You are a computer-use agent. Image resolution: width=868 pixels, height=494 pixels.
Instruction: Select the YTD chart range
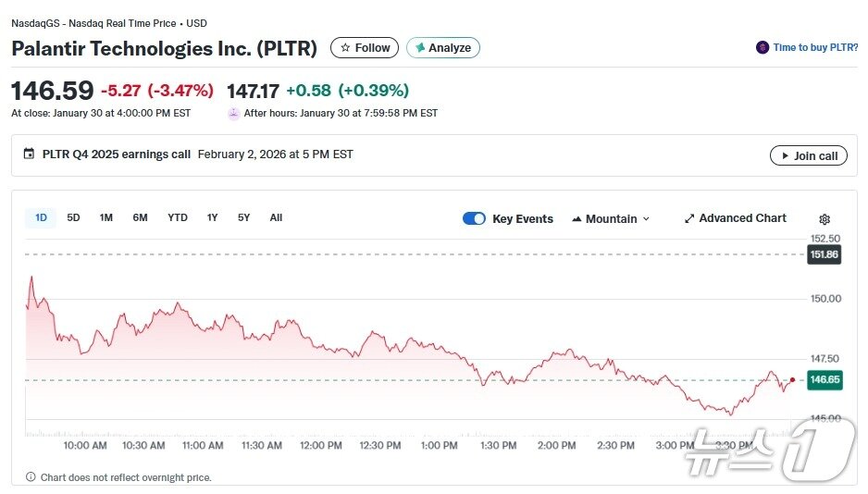178,218
